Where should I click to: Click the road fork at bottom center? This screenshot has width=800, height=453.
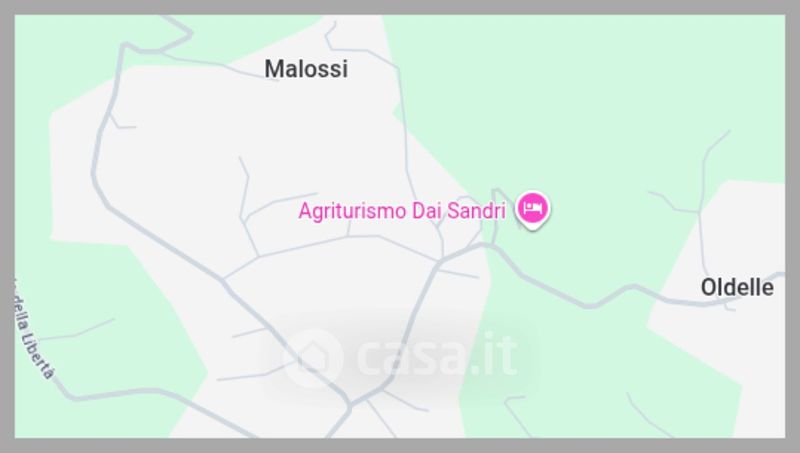[350, 407]
